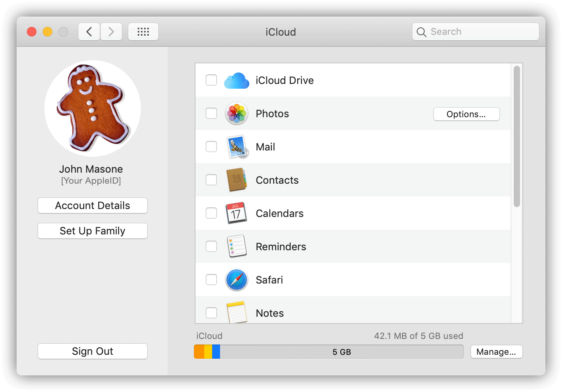Screen dimensions: 562x392
Task: Go back with the left arrow button
Action: pos(89,32)
